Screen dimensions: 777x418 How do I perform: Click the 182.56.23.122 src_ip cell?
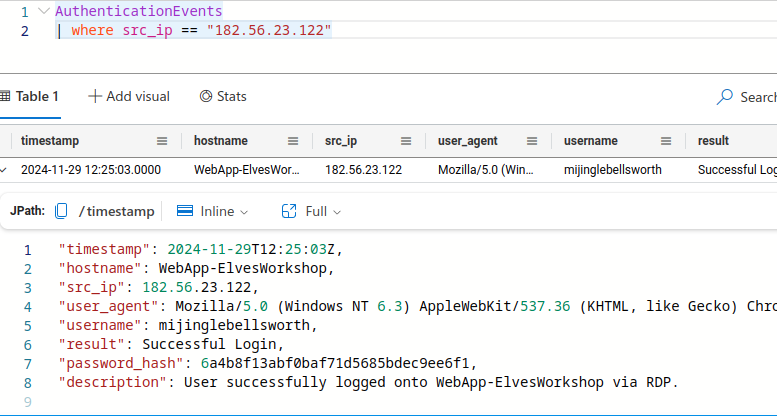tap(363, 169)
